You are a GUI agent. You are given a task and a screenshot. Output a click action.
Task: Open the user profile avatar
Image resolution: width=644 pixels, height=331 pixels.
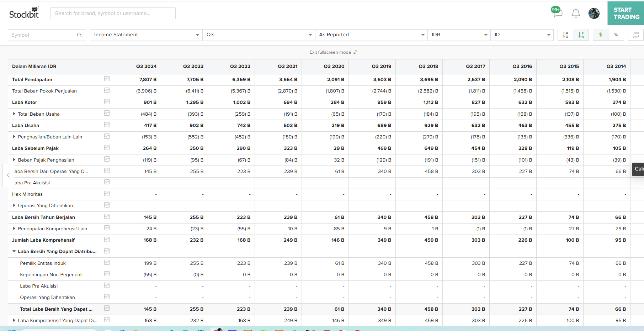[594, 14]
